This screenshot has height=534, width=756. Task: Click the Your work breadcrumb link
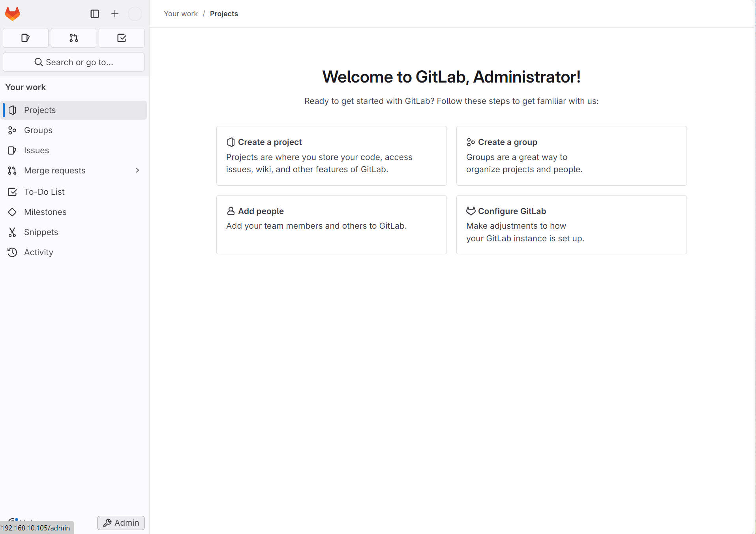181,14
